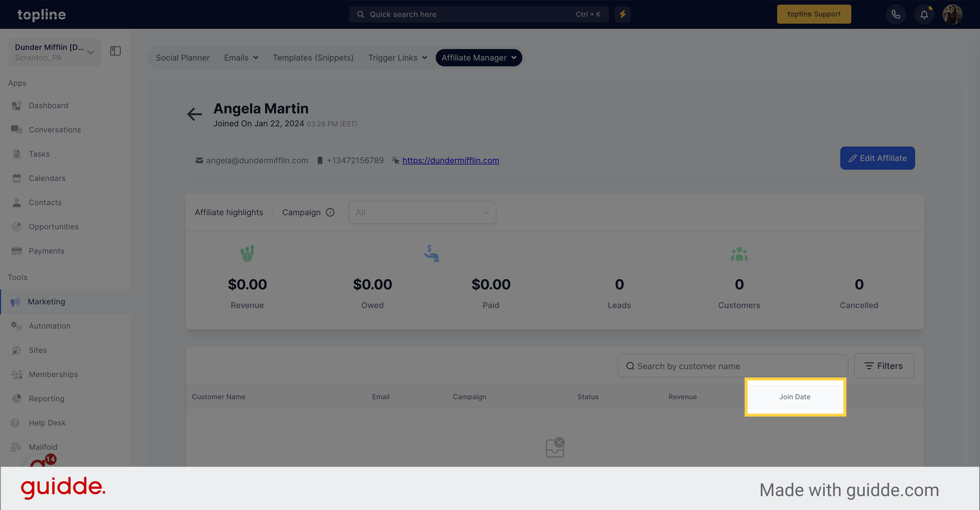Image resolution: width=980 pixels, height=510 pixels.
Task: Open Payments in the sidebar
Action: [x=46, y=251]
